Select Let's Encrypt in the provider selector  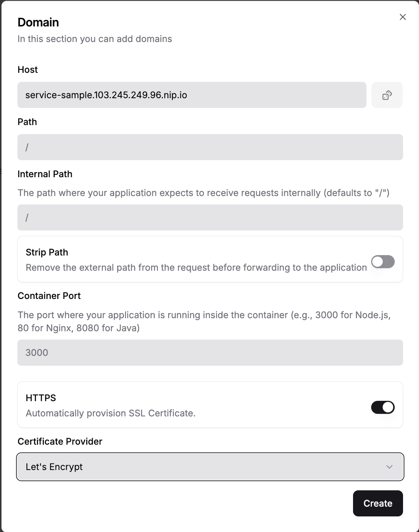pyautogui.click(x=210, y=467)
